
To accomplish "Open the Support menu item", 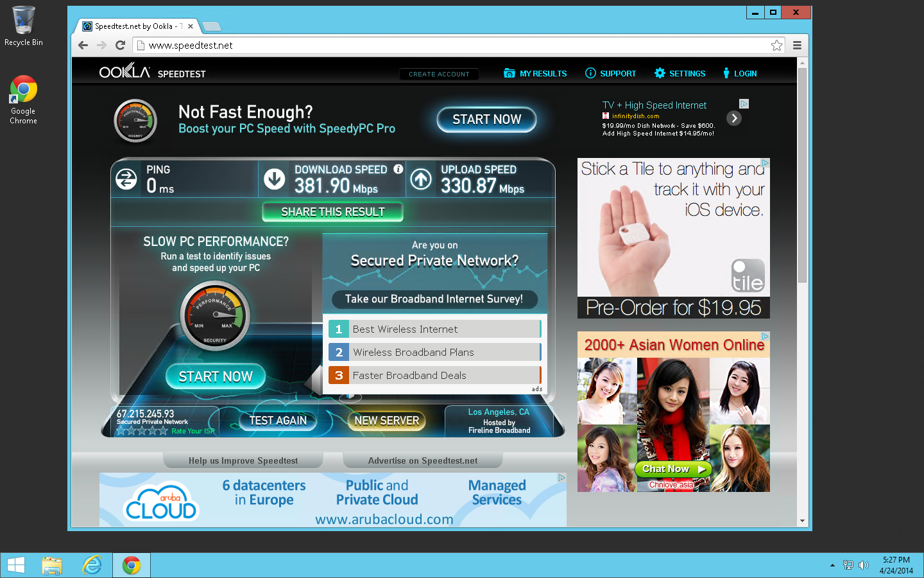I will [x=610, y=73].
